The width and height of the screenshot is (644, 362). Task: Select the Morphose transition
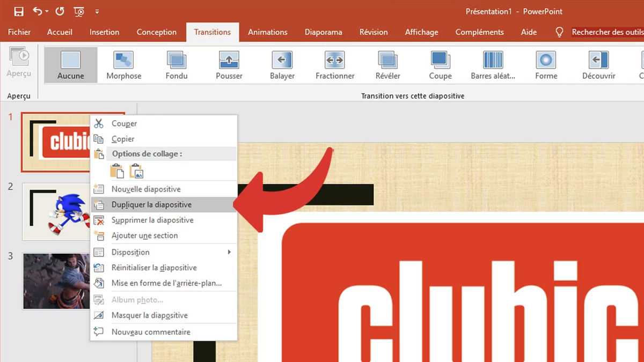click(123, 64)
